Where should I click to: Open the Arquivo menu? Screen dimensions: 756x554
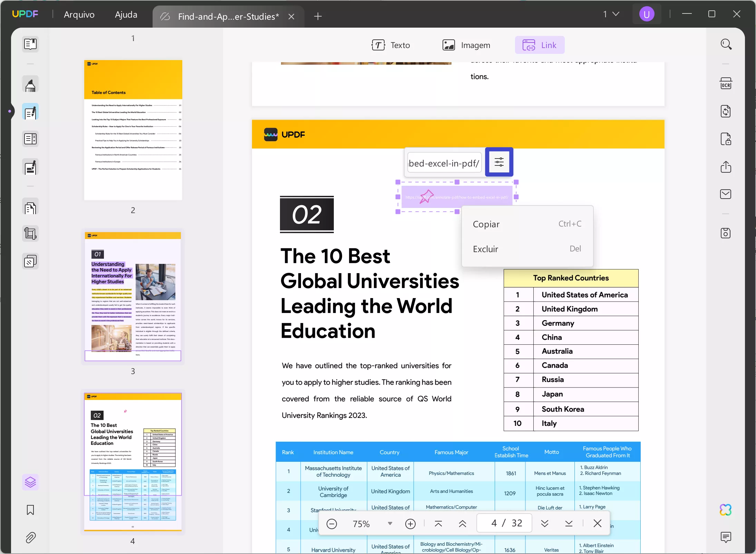pyautogui.click(x=79, y=15)
